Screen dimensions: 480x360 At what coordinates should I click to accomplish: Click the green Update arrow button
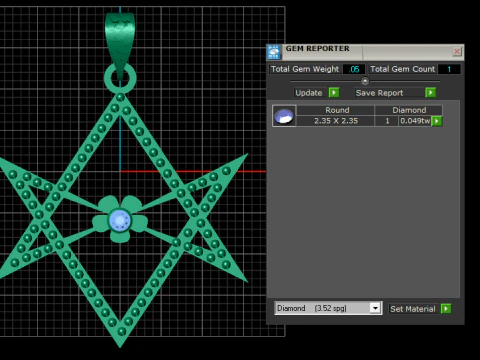pos(334,92)
